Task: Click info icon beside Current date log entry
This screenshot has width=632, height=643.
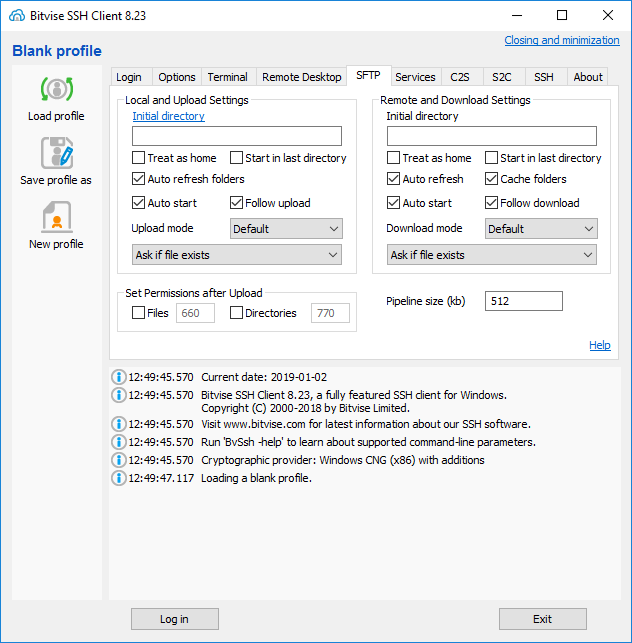Action: pyautogui.click(x=119, y=377)
